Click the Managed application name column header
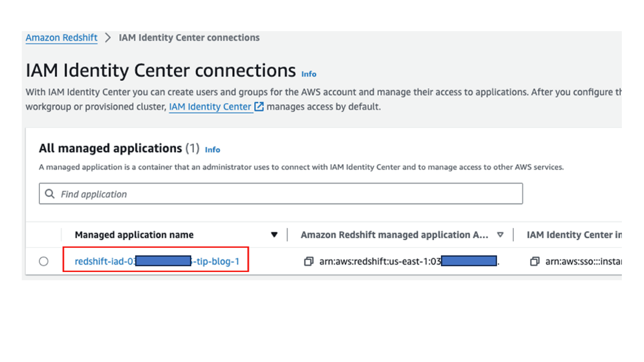This screenshot has width=644, height=362. click(134, 235)
